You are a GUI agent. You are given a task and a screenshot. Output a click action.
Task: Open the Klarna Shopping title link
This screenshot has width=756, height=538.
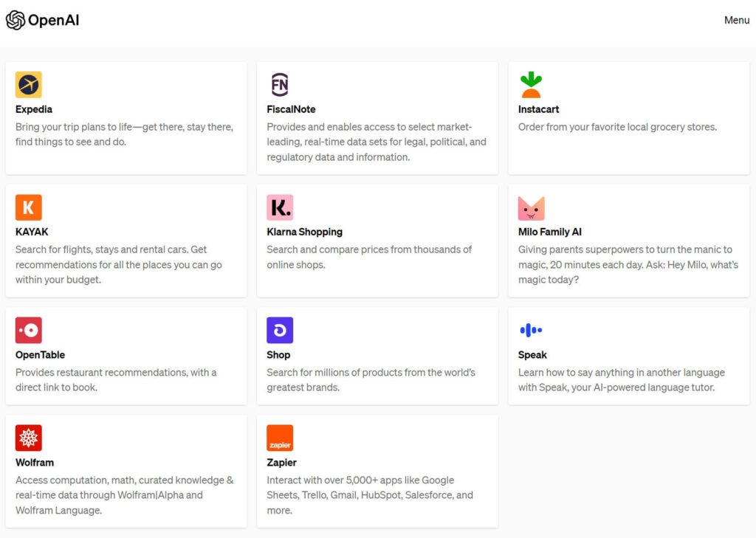(x=304, y=232)
